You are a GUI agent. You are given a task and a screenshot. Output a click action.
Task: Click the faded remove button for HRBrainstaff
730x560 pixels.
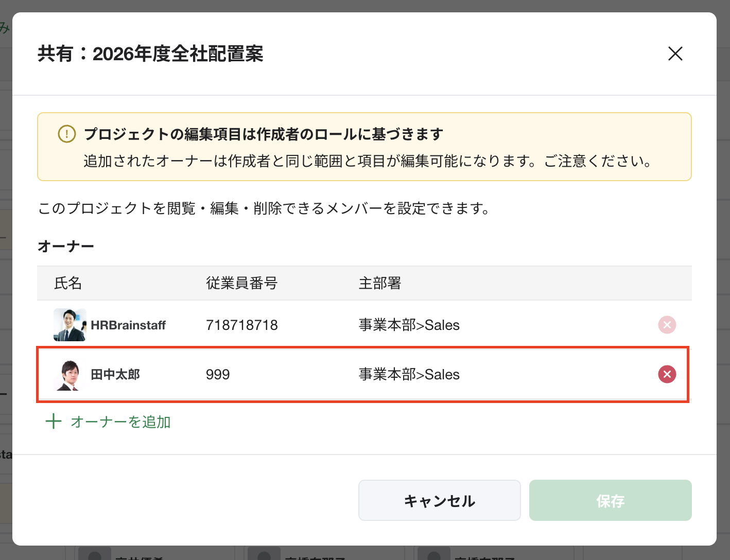tap(667, 325)
